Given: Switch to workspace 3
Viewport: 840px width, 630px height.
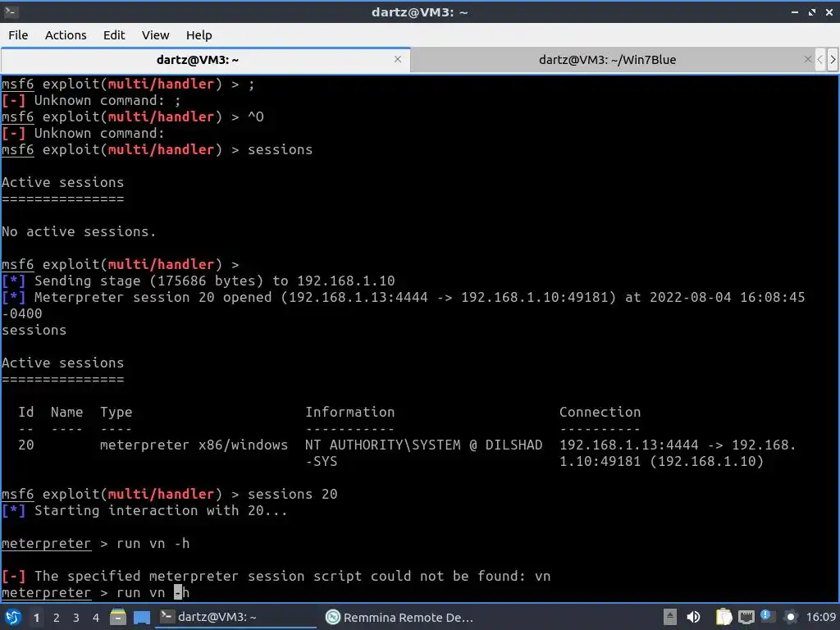Looking at the screenshot, I should point(76,618).
